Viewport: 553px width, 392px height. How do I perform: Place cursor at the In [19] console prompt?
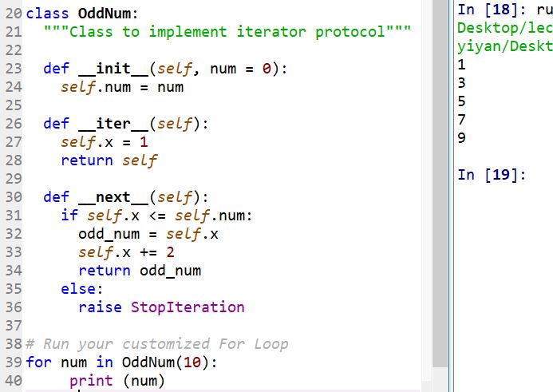492,175
